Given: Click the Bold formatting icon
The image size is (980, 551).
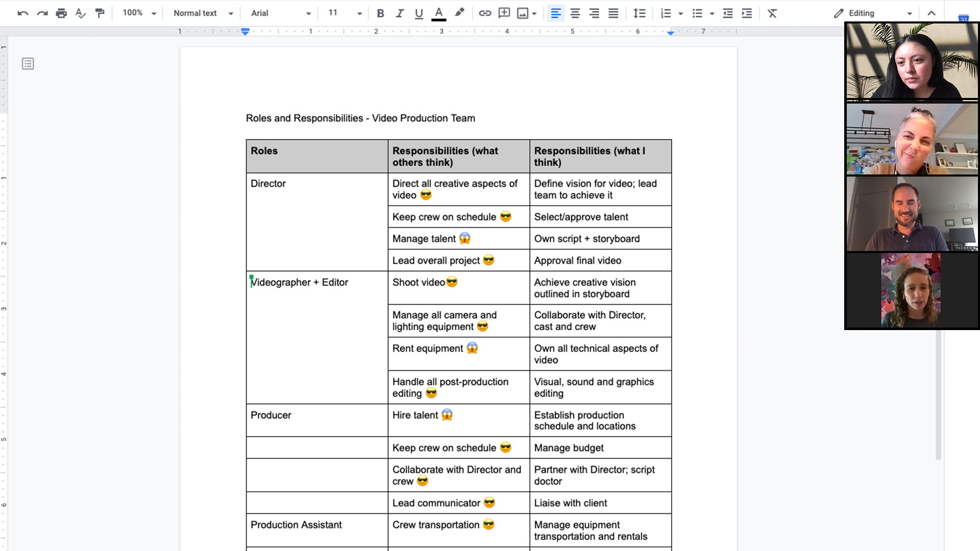Looking at the screenshot, I should [x=380, y=13].
